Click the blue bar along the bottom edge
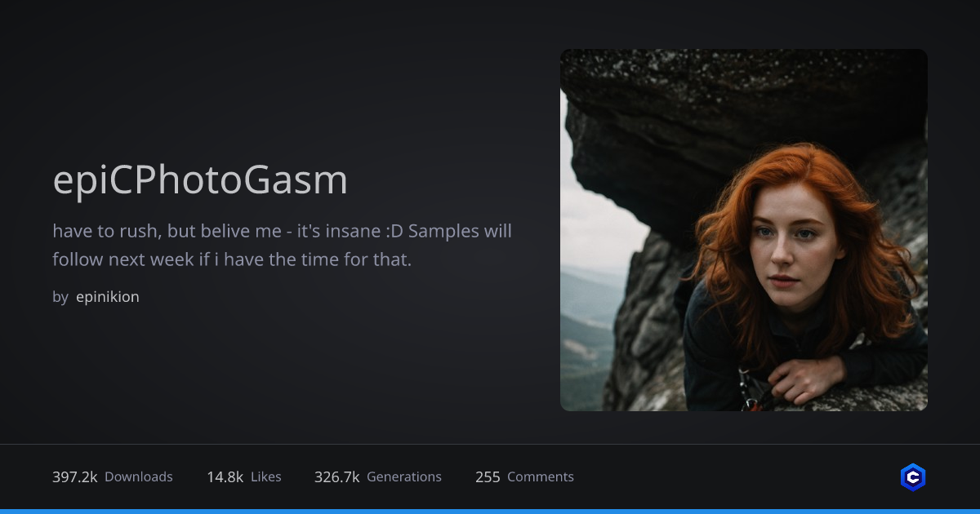This screenshot has width=980, height=514. click(x=490, y=511)
